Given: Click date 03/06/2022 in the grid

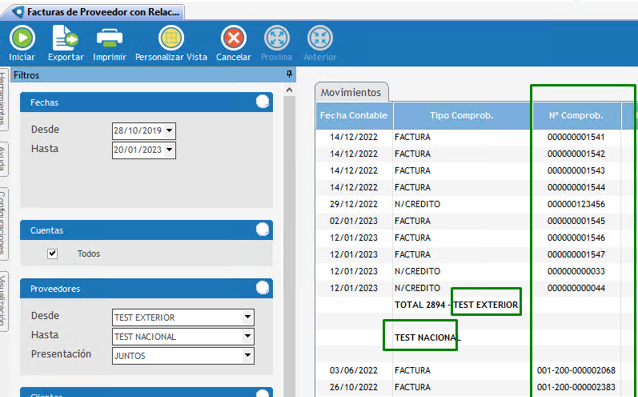Looking at the screenshot, I should (354, 370).
